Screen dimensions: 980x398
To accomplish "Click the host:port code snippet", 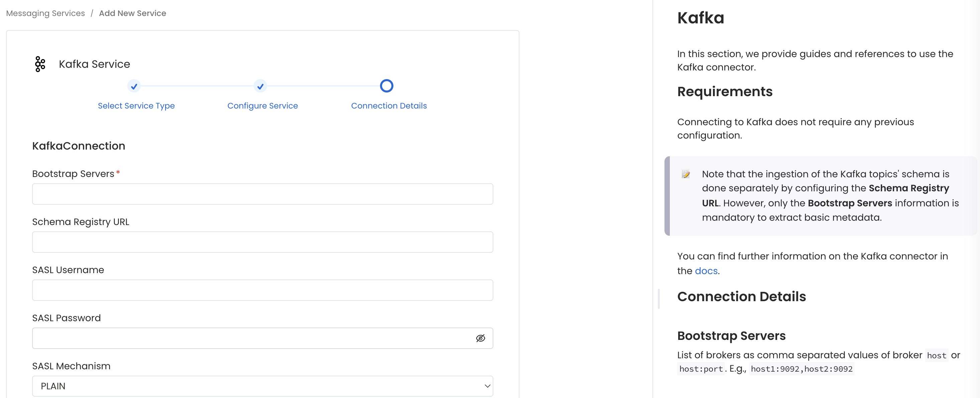I will tap(701, 369).
